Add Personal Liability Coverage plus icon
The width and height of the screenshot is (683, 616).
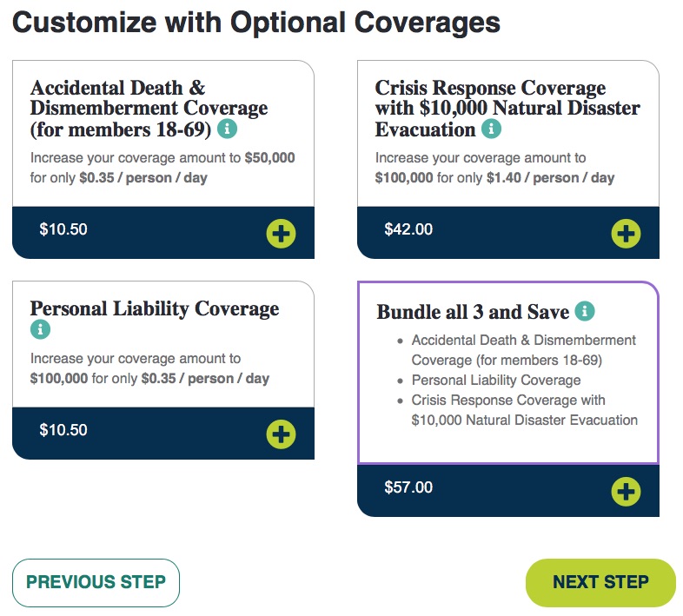(x=281, y=434)
